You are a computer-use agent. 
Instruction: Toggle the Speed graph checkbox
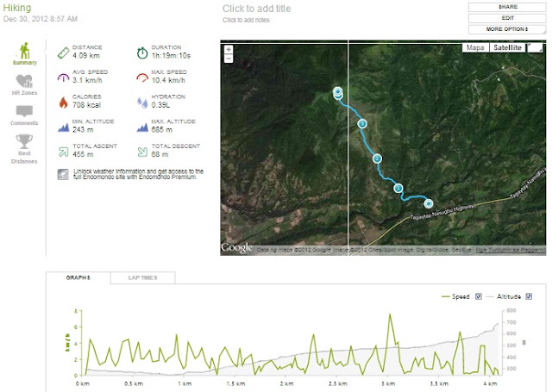click(479, 296)
